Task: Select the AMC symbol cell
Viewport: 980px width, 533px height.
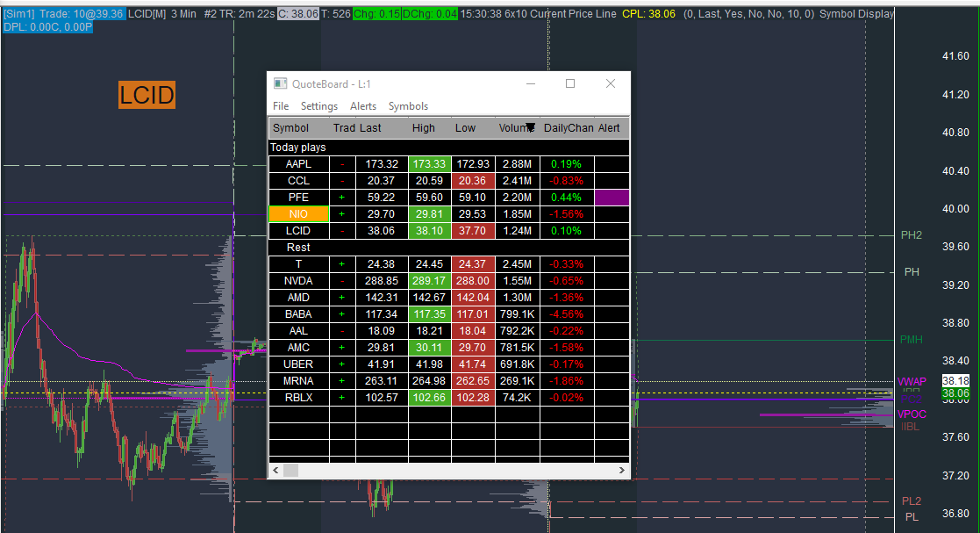Action: (x=299, y=348)
